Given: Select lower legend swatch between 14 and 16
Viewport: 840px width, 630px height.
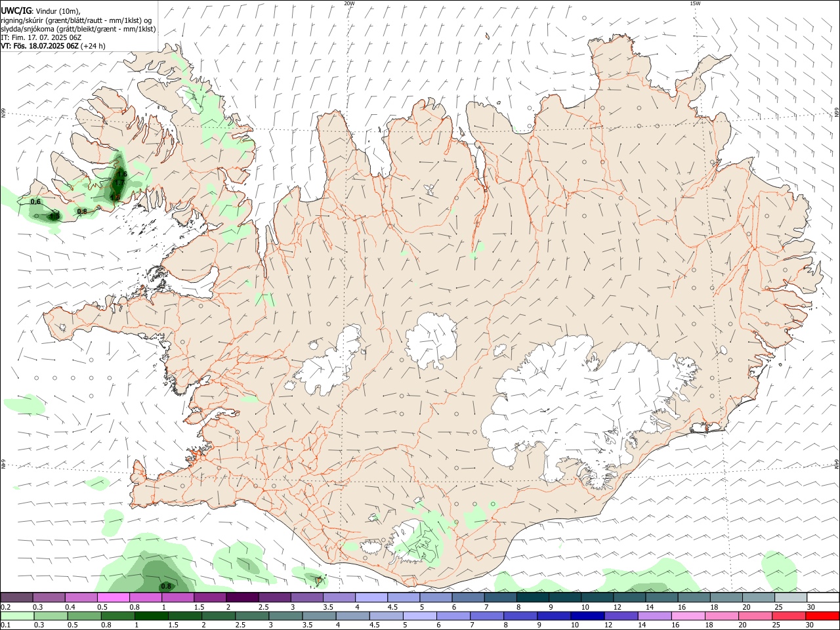Looking at the screenshot, I should pyautogui.click(x=654, y=616).
